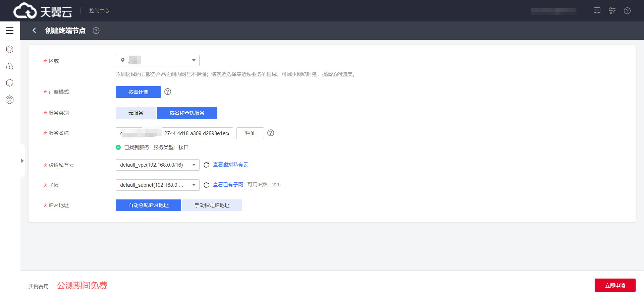
Task: Click the back arrow beside 创建终端节点
Action: (34, 31)
